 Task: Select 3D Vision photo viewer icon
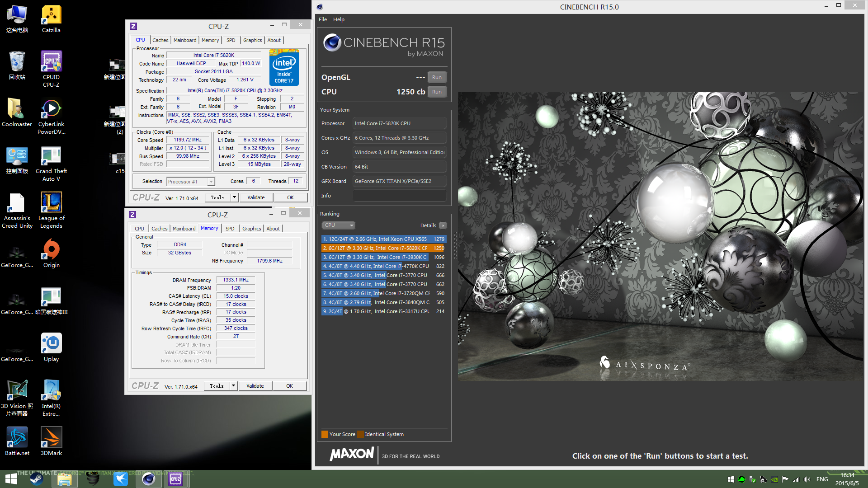tap(17, 399)
